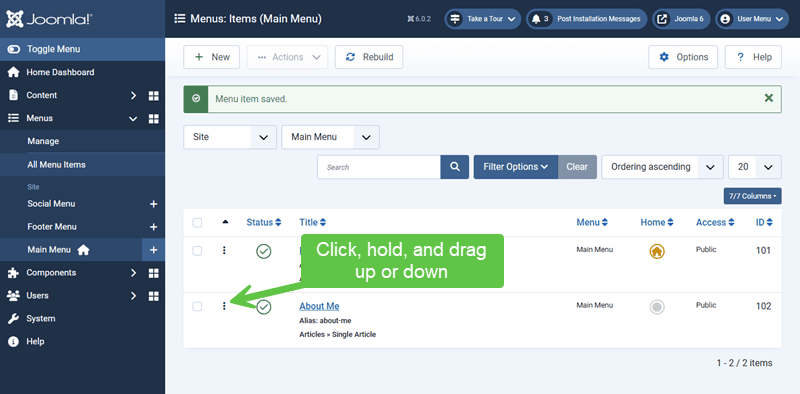This screenshot has width=800, height=394.
Task: Open the Footer Menu item list
Action: (x=52, y=227)
